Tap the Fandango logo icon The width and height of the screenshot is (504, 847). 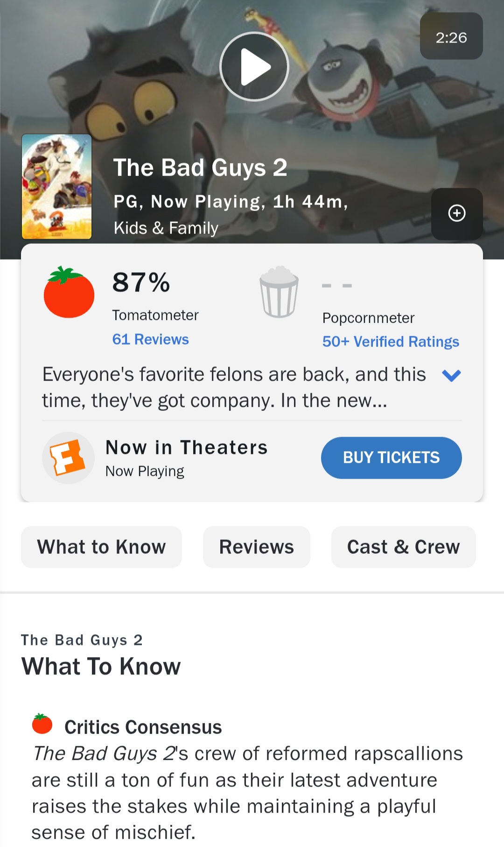[68, 458]
